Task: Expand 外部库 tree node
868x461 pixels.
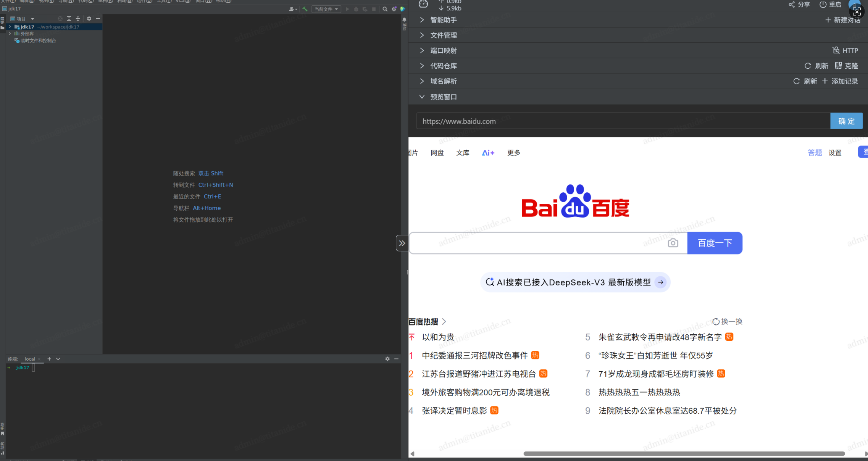Action: pos(10,34)
